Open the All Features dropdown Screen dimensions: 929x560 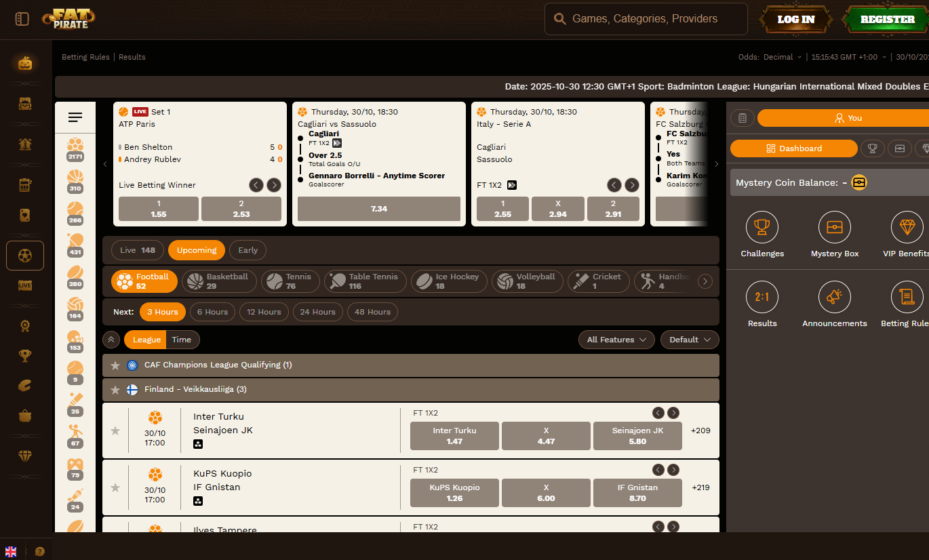616,340
